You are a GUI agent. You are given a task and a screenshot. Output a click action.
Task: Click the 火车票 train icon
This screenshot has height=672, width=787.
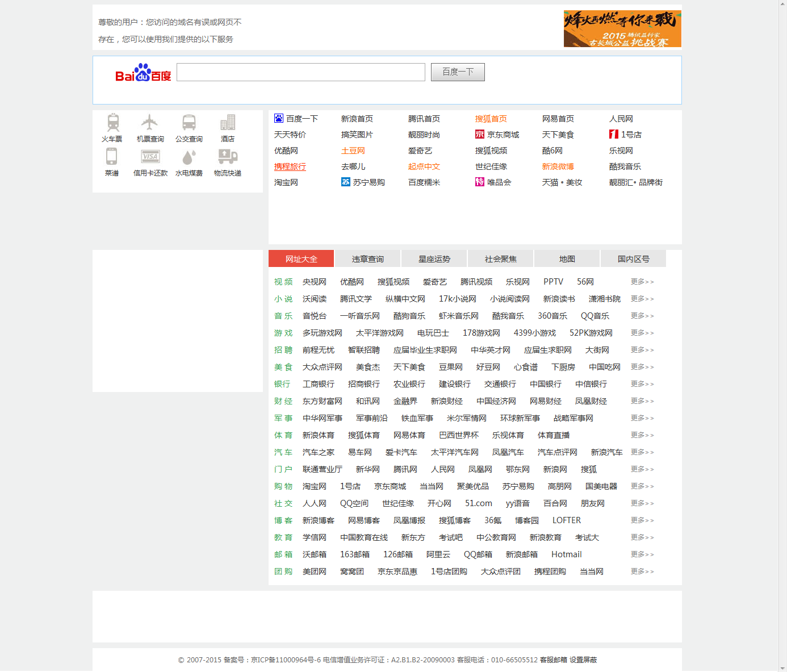point(113,122)
